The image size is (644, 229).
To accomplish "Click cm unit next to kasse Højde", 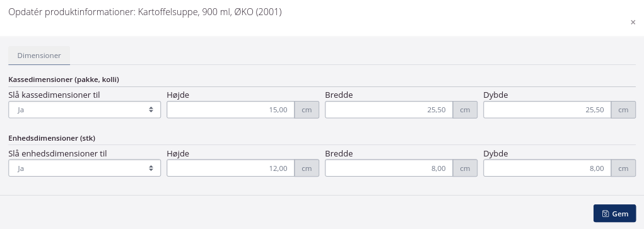I will pos(307,110).
